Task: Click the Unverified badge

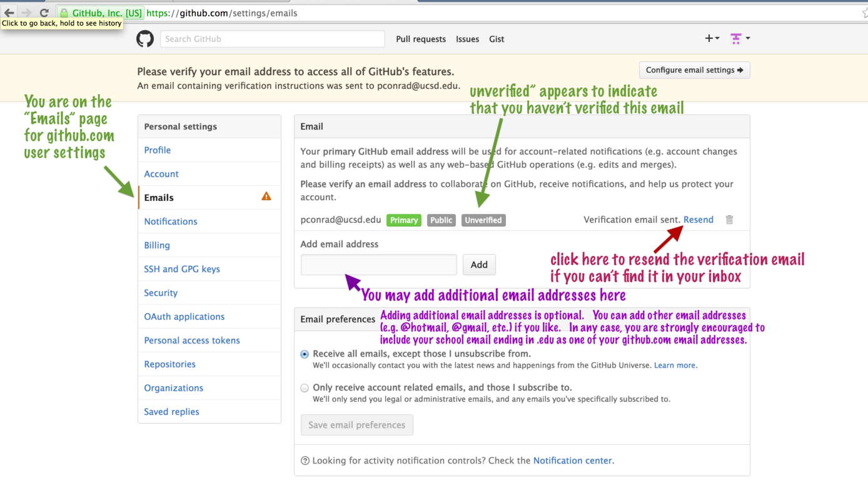Action: 483,220
